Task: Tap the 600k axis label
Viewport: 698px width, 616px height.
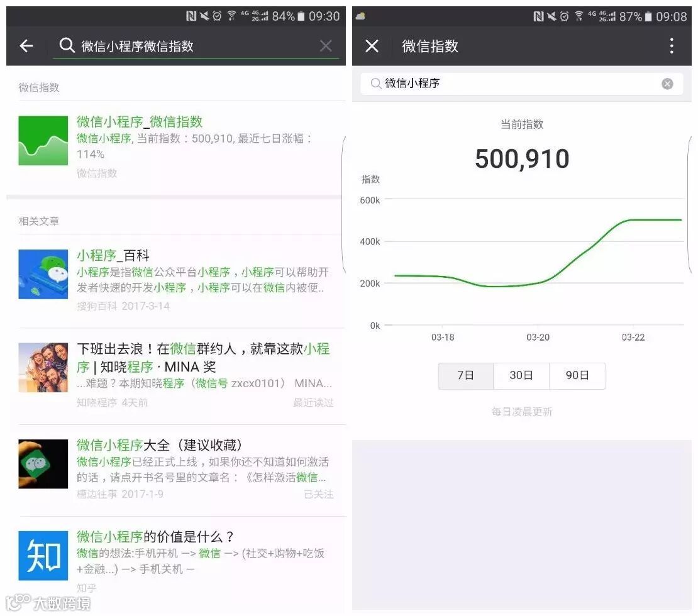Action: pos(370,201)
